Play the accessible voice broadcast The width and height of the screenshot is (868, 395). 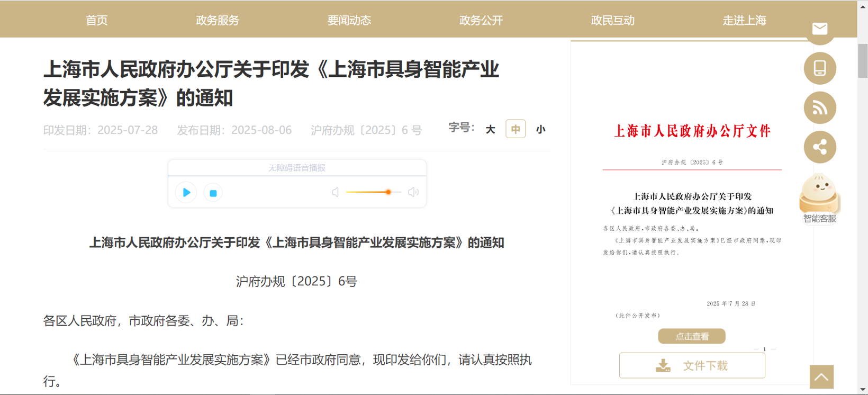pos(186,193)
